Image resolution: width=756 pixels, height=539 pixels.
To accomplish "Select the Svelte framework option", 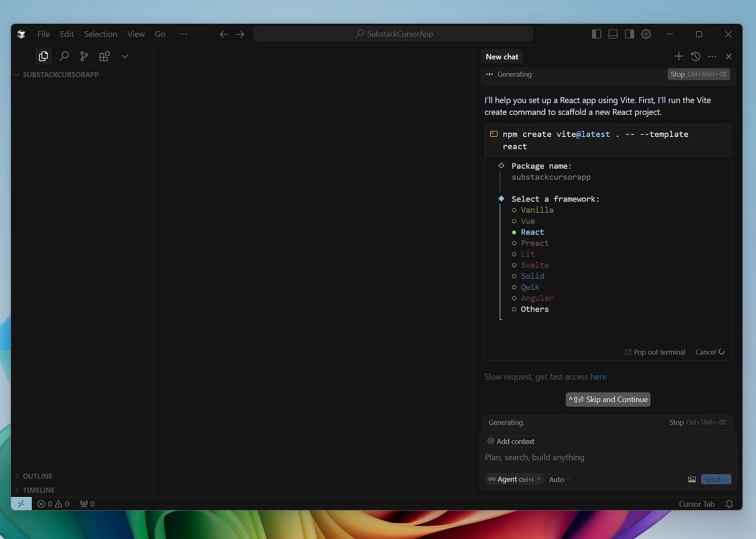I will point(534,265).
